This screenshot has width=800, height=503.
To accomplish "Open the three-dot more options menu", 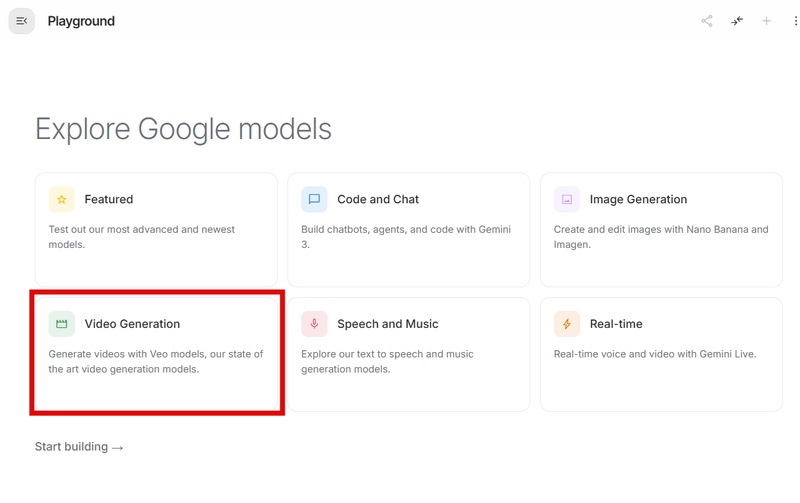I will [x=795, y=21].
